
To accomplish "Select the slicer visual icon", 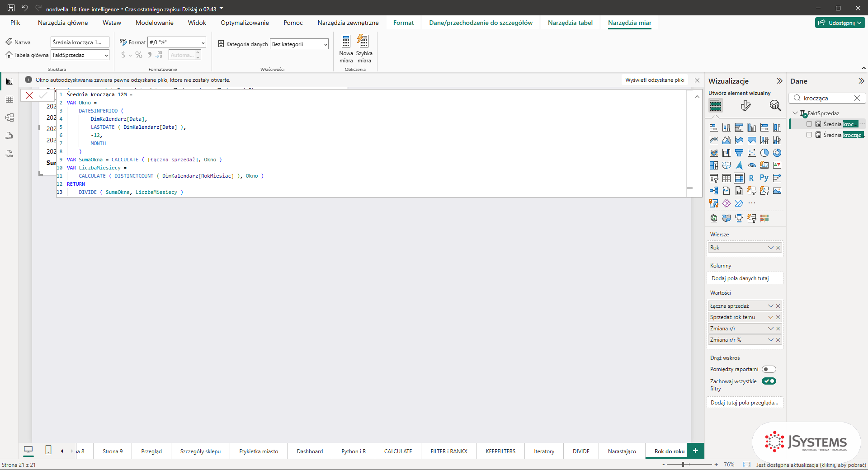I will pos(713,178).
